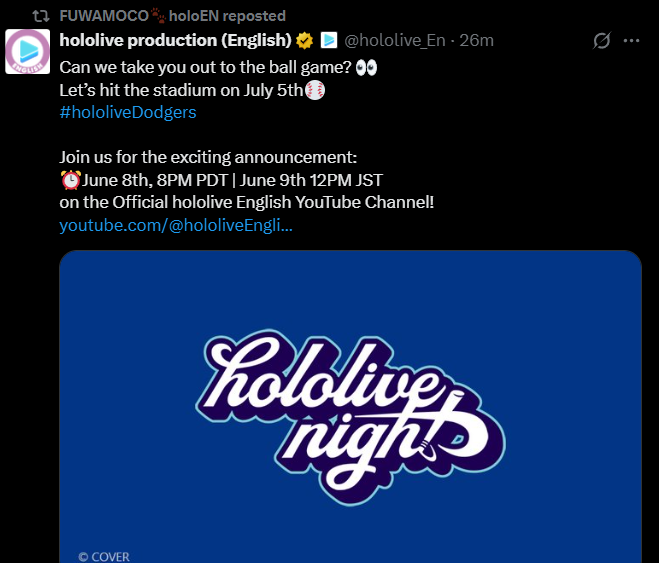Click the repost arrows icon above the tweet
The width and height of the screenshot is (659, 563).
(x=40, y=16)
